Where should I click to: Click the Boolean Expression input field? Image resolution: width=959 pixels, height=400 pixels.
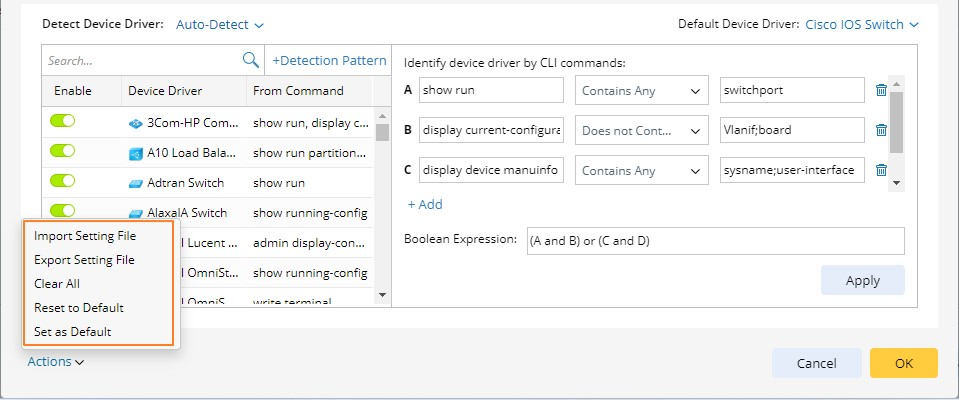point(715,241)
